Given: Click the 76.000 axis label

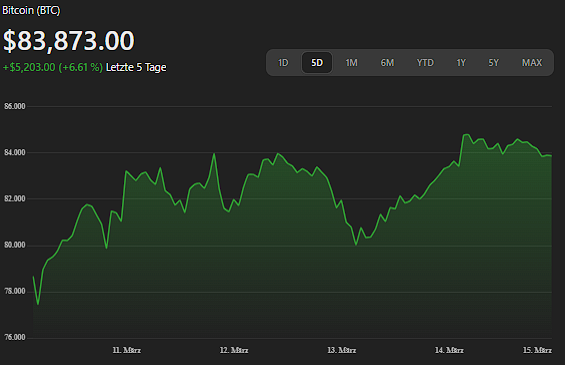Looking at the screenshot, I should pos(15,337).
